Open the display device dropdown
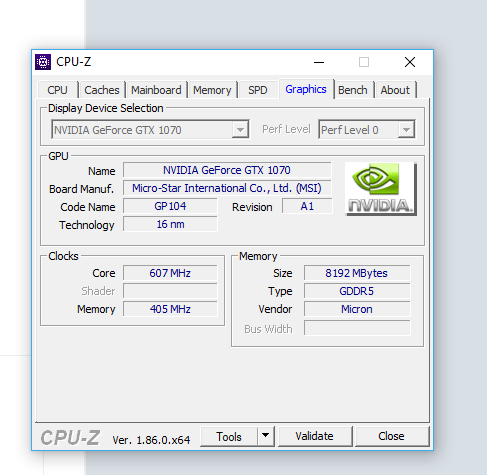 [240, 129]
